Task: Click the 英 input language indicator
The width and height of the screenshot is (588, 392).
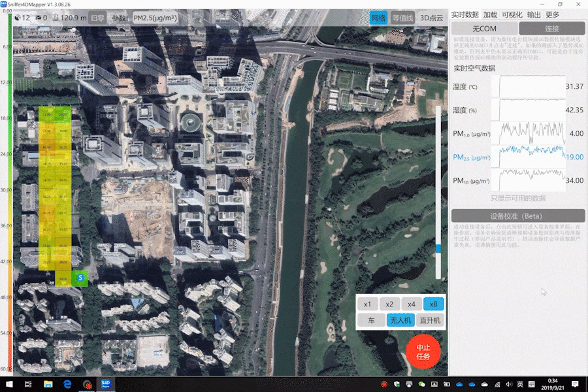Action: pos(520,384)
